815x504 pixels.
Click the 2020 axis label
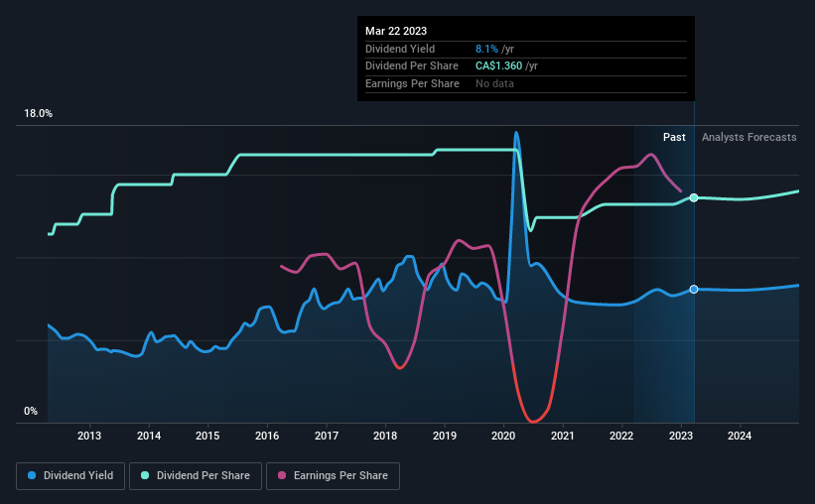(503, 436)
